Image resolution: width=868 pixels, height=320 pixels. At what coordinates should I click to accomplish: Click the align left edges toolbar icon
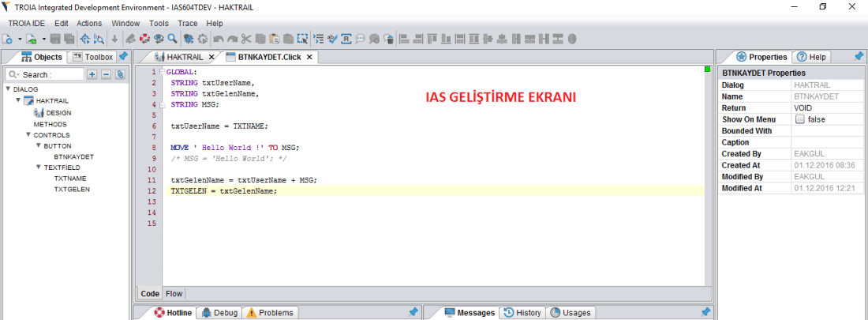click(404, 39)
